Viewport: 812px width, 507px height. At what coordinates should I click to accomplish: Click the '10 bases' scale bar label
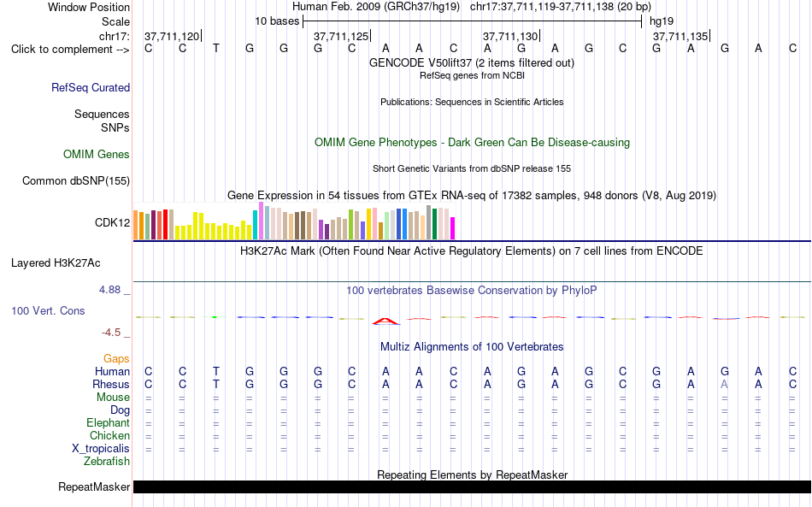coord(277,21)
